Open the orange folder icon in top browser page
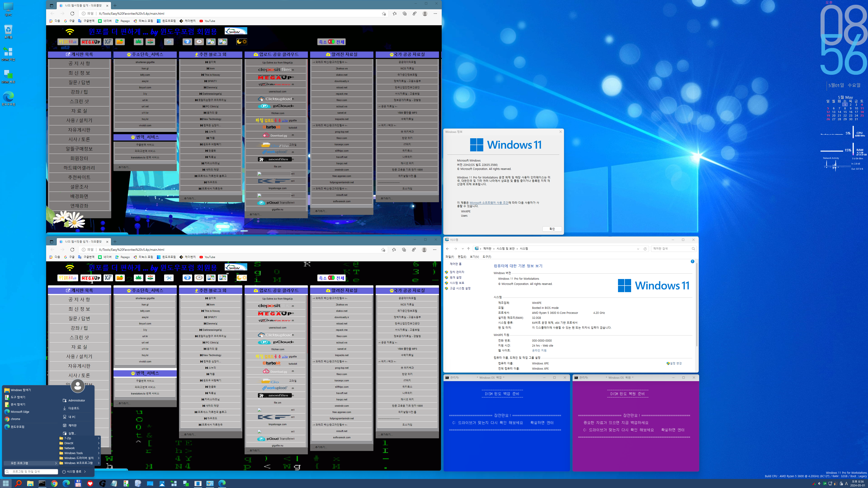Viewport: 868px width, 488px height. click(x=120, y=42)
